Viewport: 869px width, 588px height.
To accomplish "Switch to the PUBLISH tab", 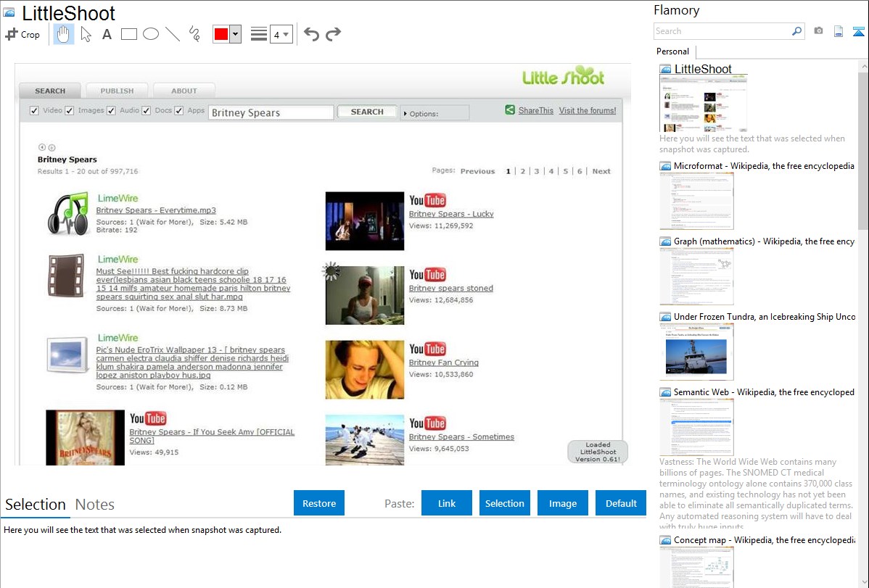I will tap(117, 91).
